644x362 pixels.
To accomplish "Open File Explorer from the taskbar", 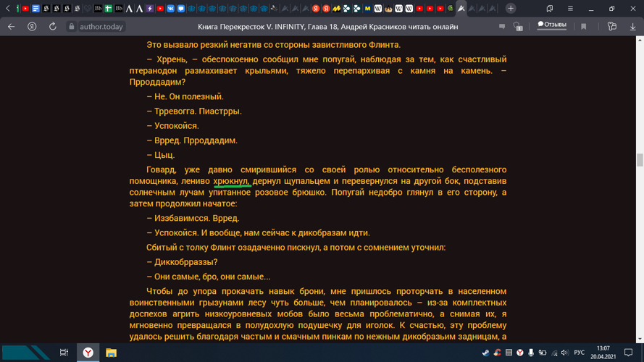I will click(111, 353).
